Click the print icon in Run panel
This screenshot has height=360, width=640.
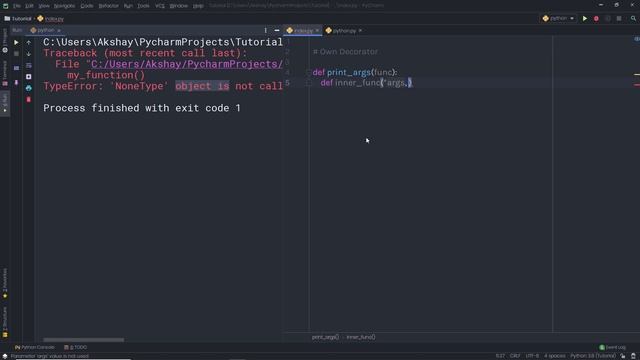pos(29,88)
